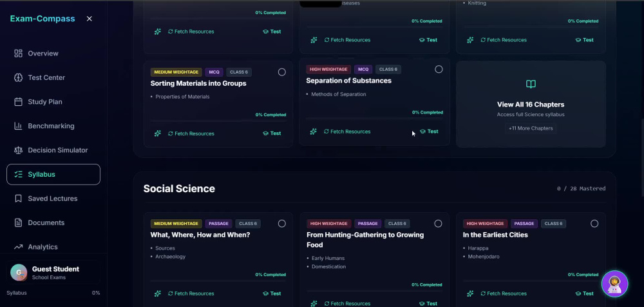The height and width of the screenshot is (307, 644).
Task: Fetch Resources on the Knitting card
Action: [504, 40]
